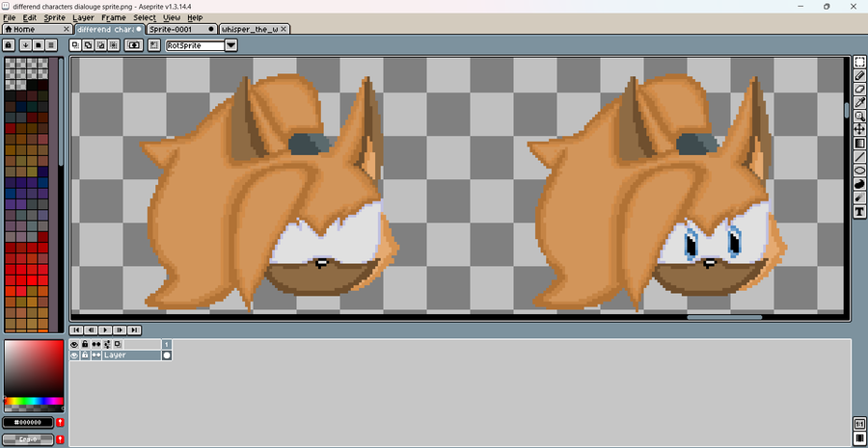Toggle visibility of all layers in timeline header
The width and height of the screenshot is (868, 448).
coord(74,344)
